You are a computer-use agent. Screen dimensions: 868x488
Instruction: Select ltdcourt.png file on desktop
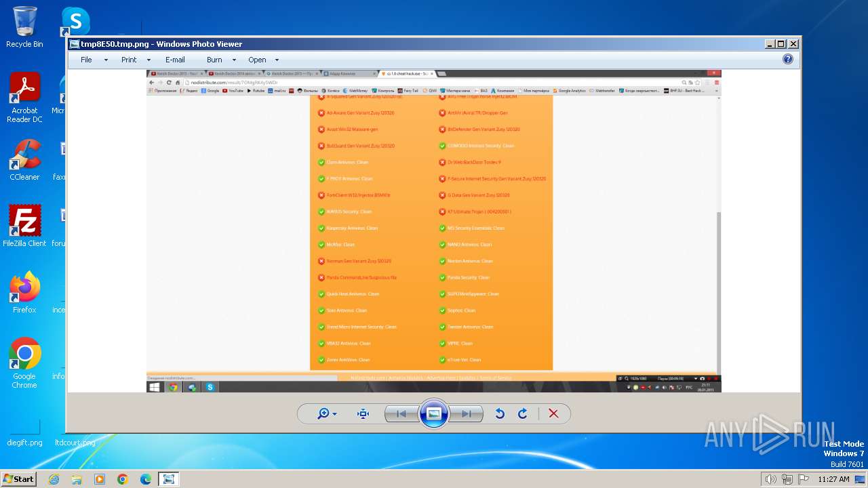[x=75, y=443]
